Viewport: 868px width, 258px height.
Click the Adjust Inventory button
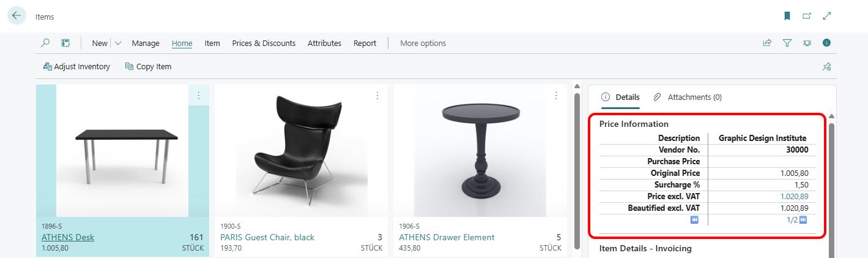[77, 66]
